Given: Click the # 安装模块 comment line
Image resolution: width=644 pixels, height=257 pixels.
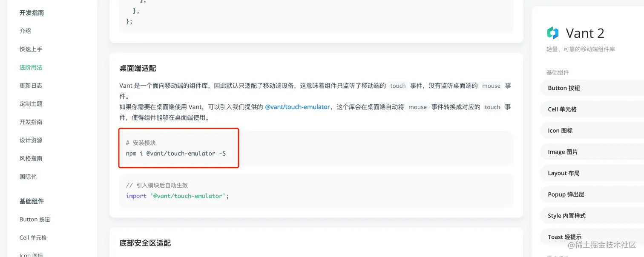Looking at the screenshot, I should pos(141,143).
